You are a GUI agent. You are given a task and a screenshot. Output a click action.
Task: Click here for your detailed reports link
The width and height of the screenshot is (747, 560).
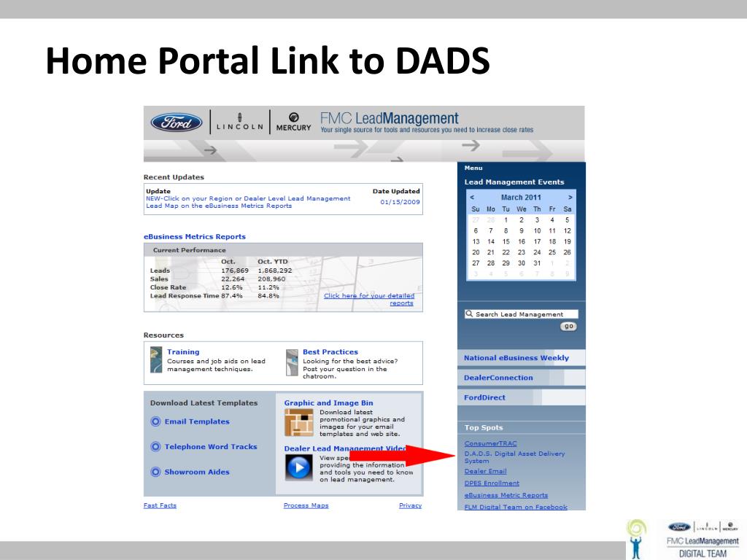[369, 299]
